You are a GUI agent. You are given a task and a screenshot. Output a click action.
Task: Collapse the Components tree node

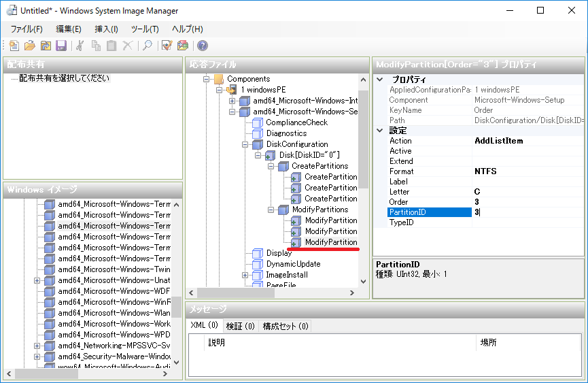click(x=206, y=79)
